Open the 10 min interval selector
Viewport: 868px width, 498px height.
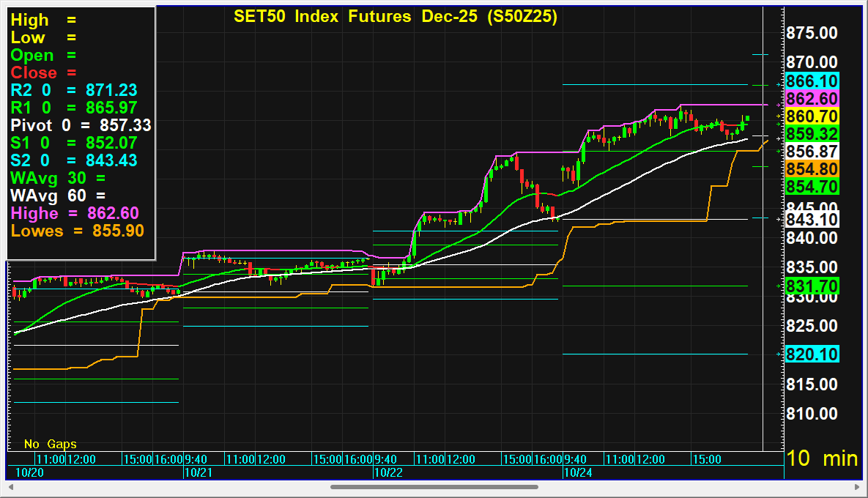821,458
